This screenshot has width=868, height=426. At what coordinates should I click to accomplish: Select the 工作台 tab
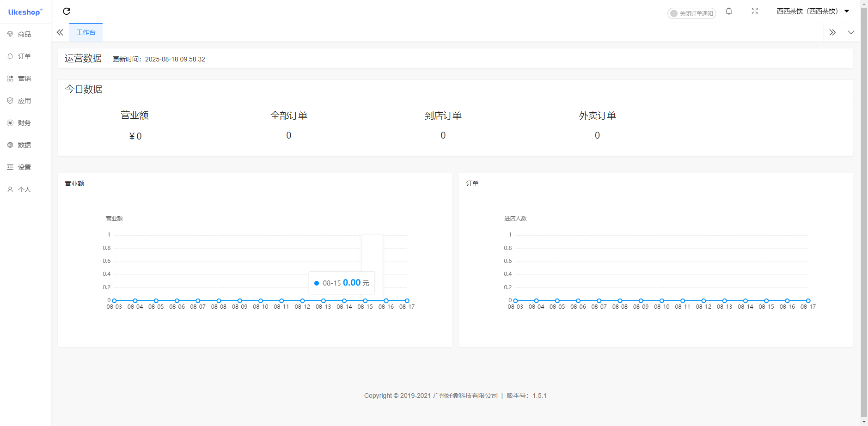(86, 32)
